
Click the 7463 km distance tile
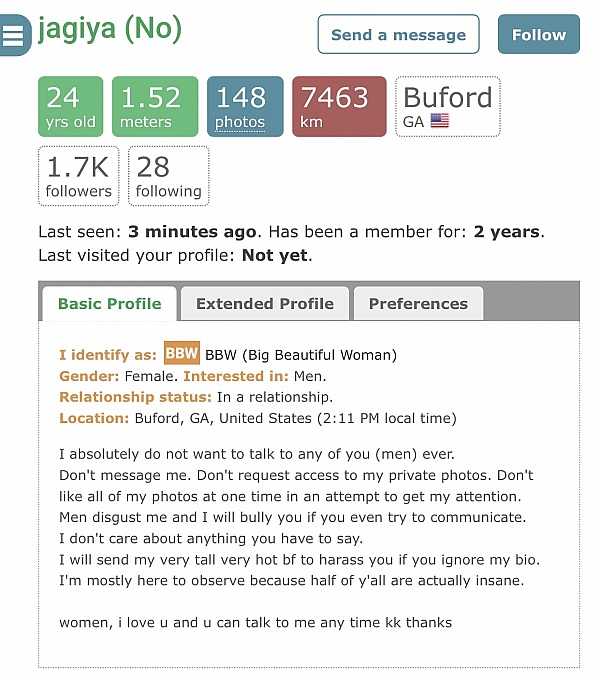point(339,107)
